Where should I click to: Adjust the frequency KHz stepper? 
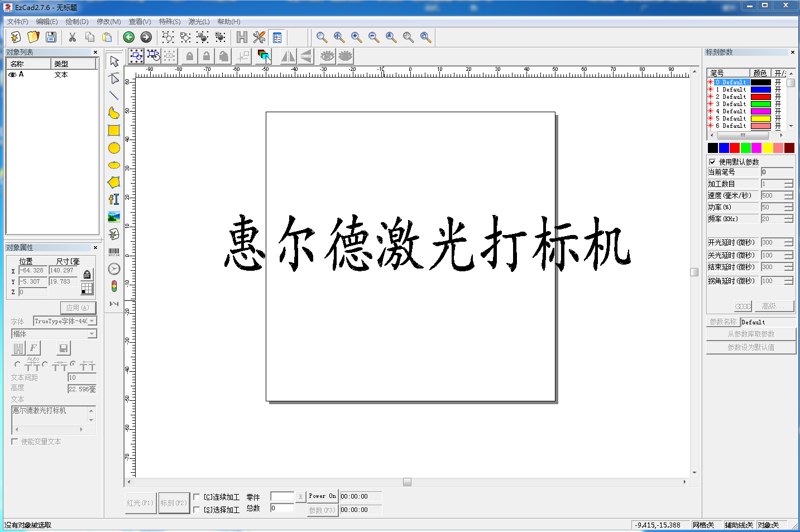coord(788,219)
